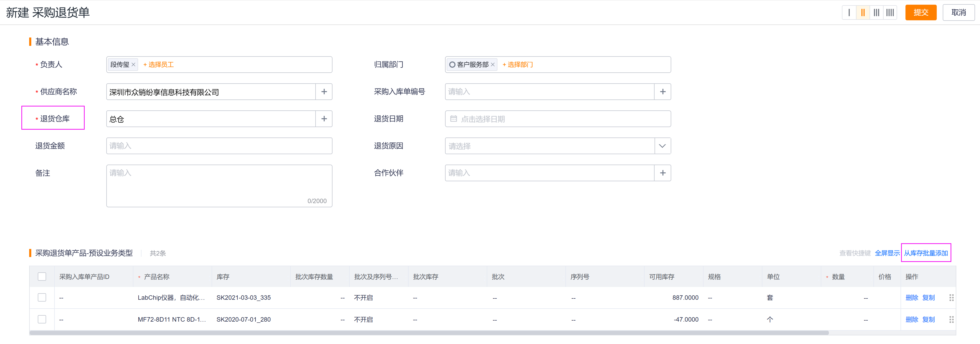Remove 段传玺 from the 负责人 field
The width and height of the screenshot is (980, 344).
point(133,65)
